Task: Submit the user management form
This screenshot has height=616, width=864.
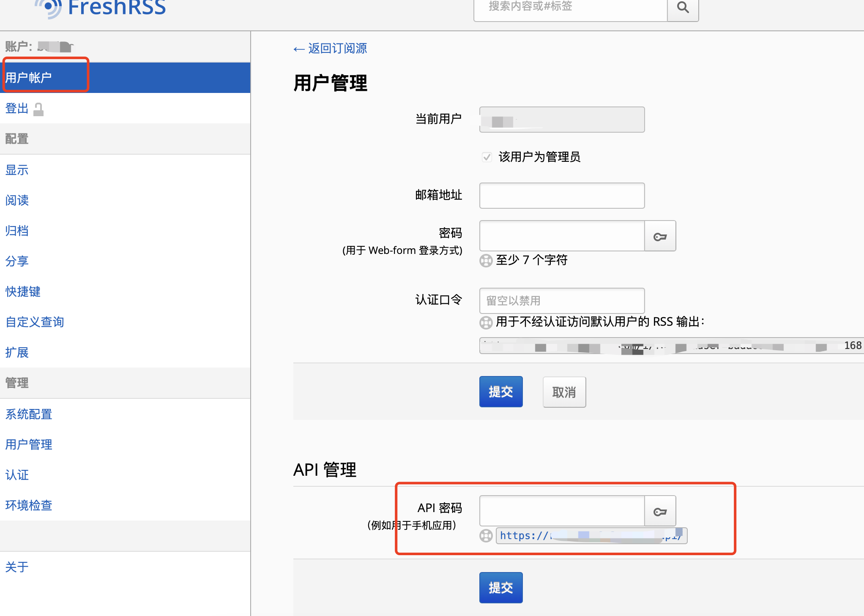Action: pos(500,392)
